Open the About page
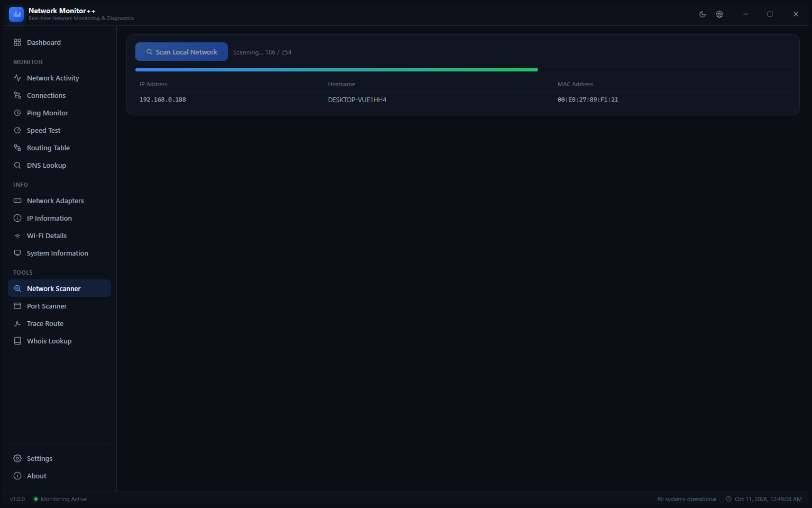This screenshot has width=812, height=508. (59, 476)
